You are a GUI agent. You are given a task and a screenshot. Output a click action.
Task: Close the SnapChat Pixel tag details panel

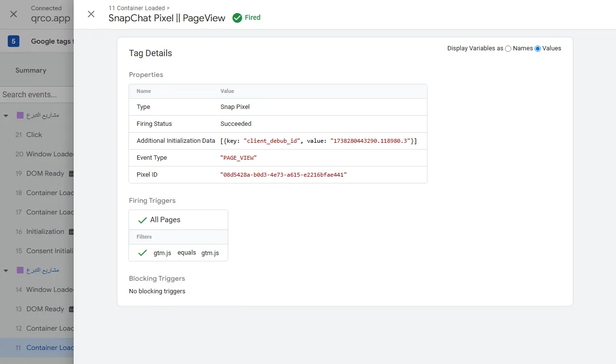tap(91, 14)
